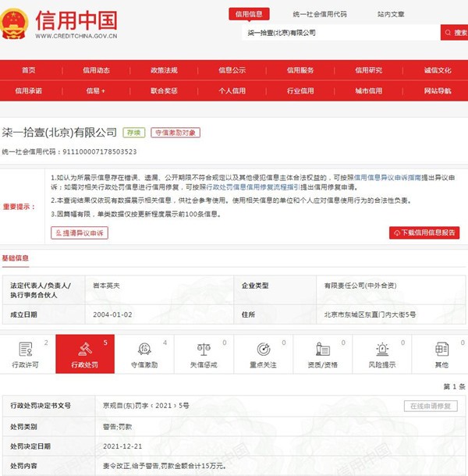Click the 提请异议申诉 button
Screen dimensions: 468x476
click(80, 233)
